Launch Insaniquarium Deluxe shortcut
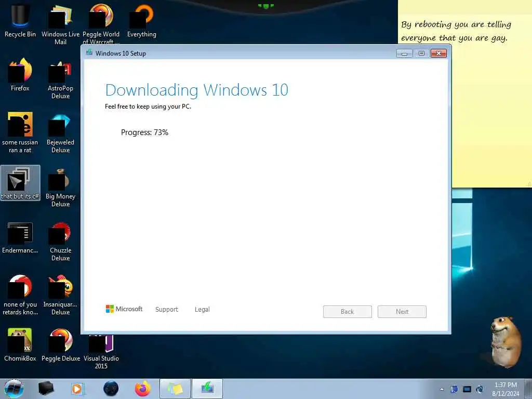Viewport: 532px width, 399px height. [60, 295]
